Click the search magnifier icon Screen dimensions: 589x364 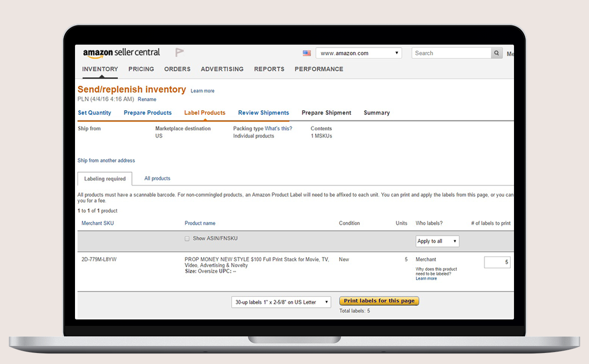497,53
